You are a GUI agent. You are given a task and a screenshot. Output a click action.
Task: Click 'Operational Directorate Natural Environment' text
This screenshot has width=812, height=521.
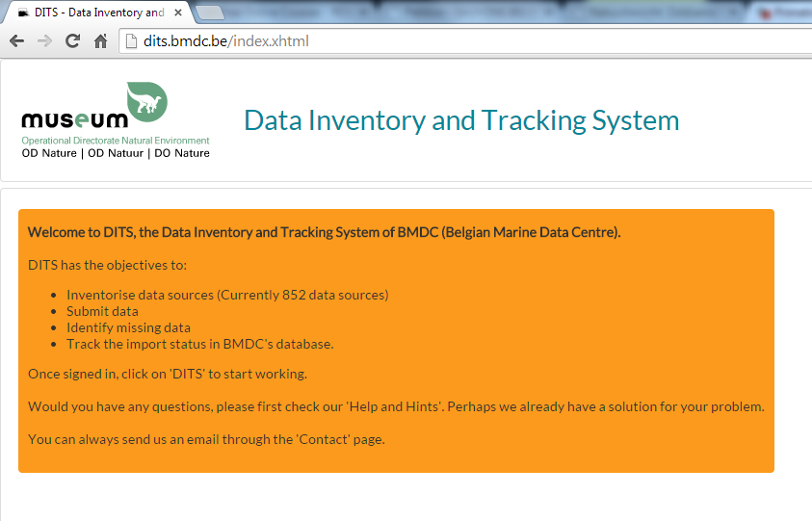pos(116,141)
